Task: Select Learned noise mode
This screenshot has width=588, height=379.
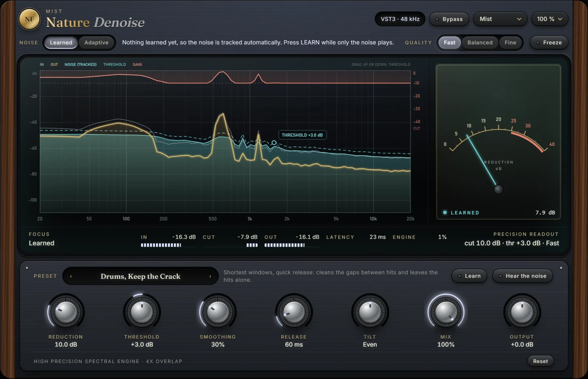Action: [61, 43]
